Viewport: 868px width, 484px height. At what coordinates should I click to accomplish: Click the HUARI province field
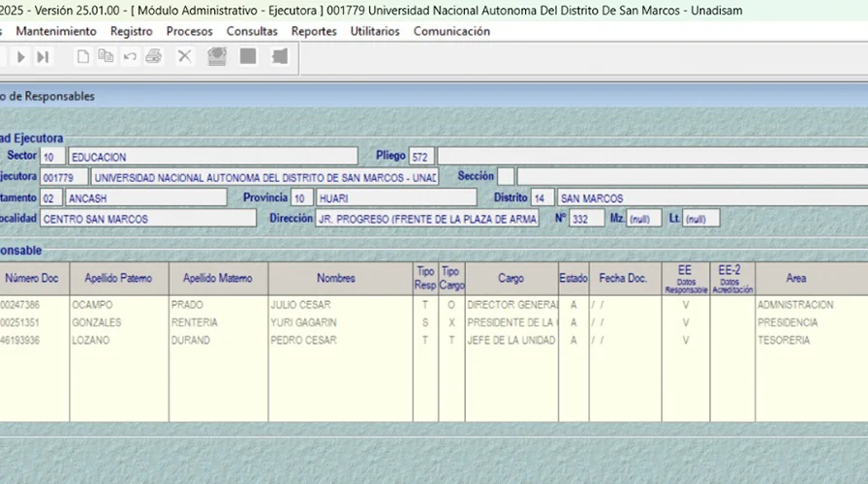point(396,198)
